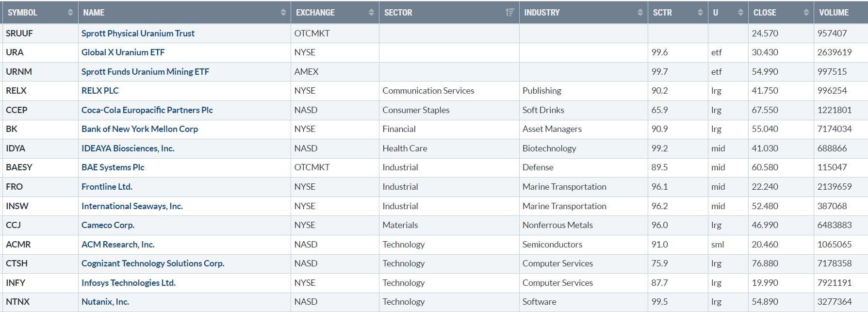This screenshot has width=868, height=312.
Task: Select the URNM symbol cell
Action: pos(19,72)
